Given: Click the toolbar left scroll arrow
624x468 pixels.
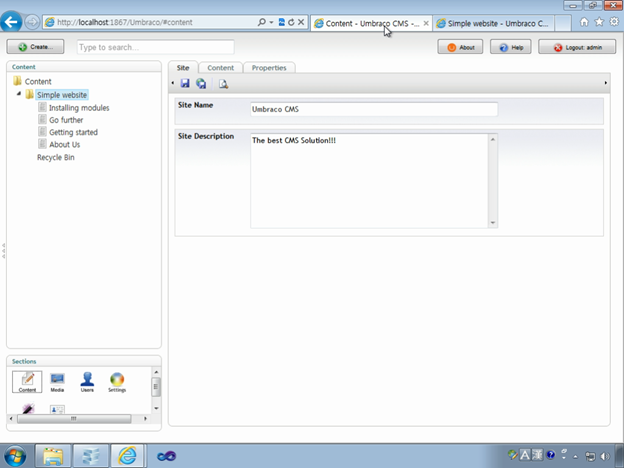Looking at the screenshot, I should [x=173, y=83].
